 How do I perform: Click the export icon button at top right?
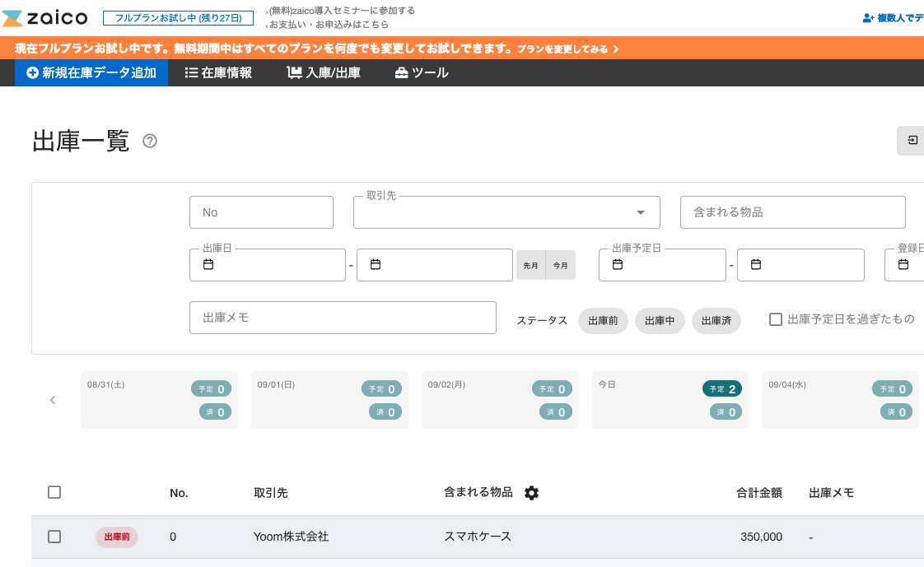point(912,141)
